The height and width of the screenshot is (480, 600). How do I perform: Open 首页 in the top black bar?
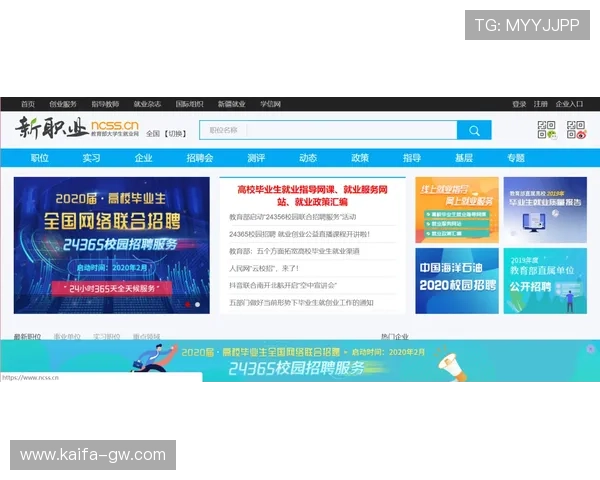(28, 104)
